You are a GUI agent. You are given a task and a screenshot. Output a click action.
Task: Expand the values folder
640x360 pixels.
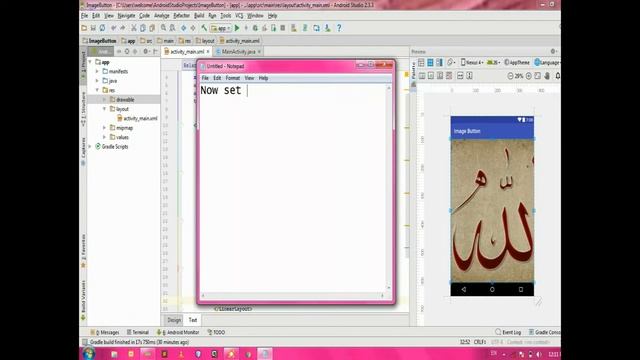click(104, 137)
